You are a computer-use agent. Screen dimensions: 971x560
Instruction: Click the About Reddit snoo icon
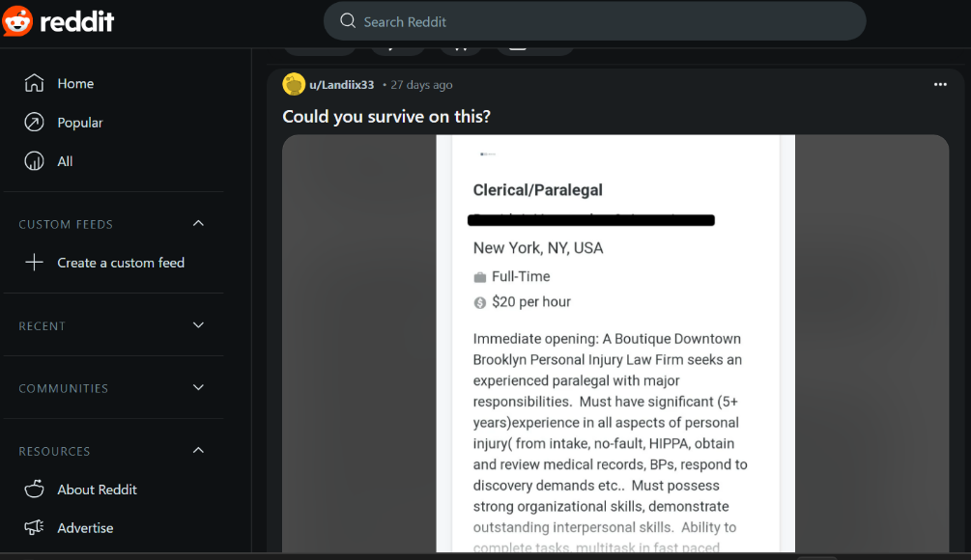pyautogui.click(x=34, y=489)
